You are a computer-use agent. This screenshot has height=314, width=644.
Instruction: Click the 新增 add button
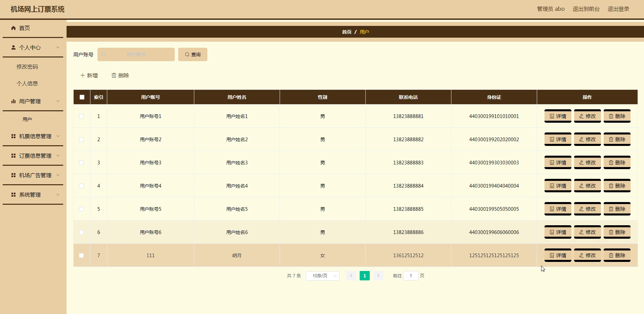click(x=89, y=75)
